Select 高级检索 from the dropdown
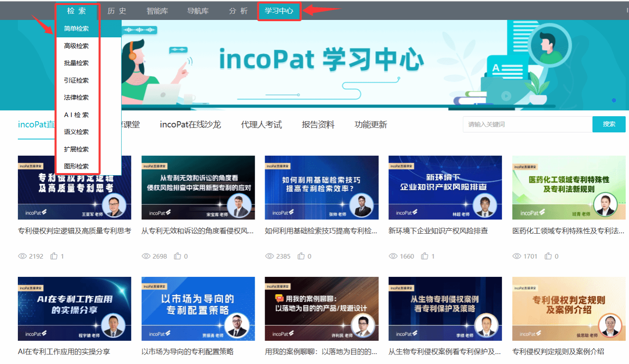 point(76,46)
